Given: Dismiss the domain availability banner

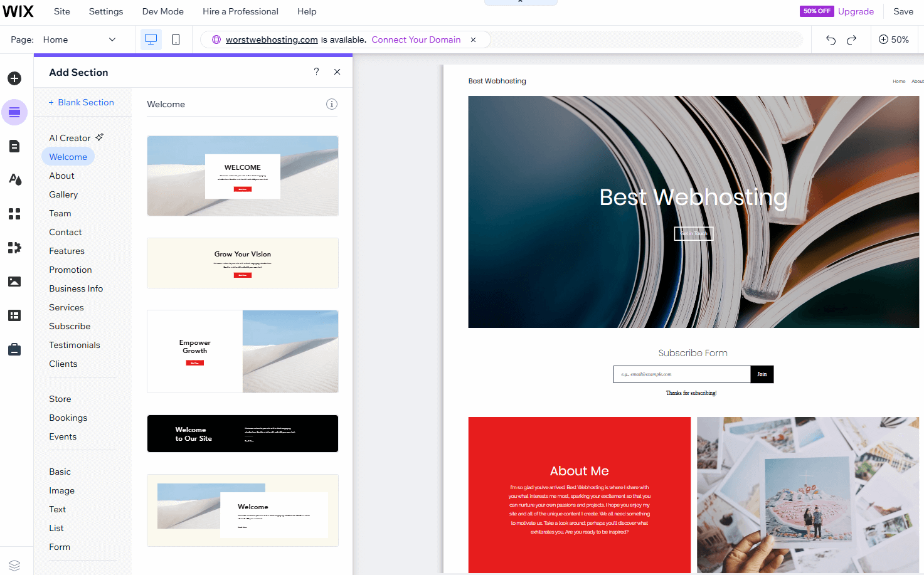Looking at the screenshot, I should [473, 40].
